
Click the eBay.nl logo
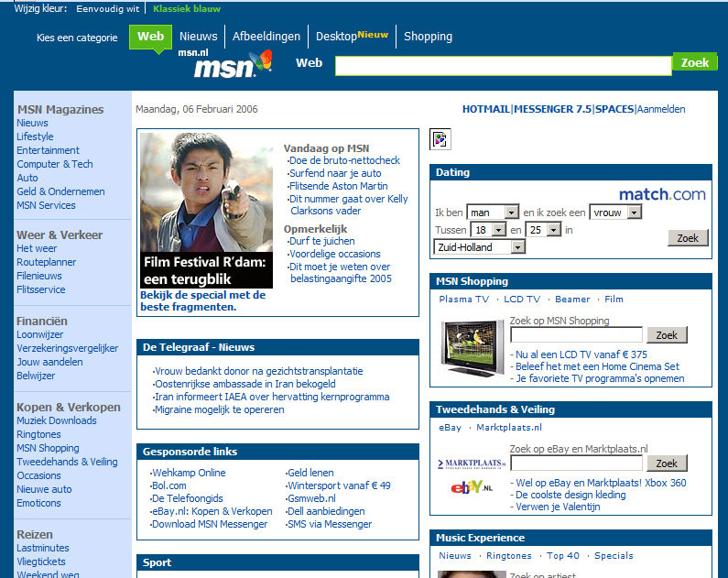(472, 486)
